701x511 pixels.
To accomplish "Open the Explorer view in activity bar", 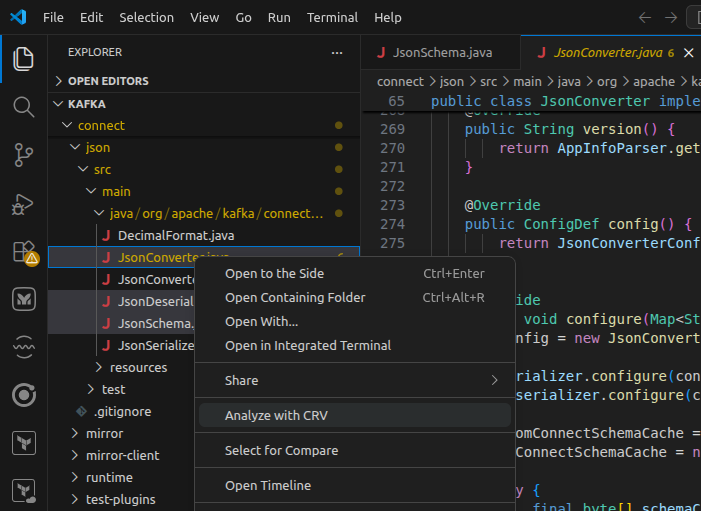I will coord(23,59).
